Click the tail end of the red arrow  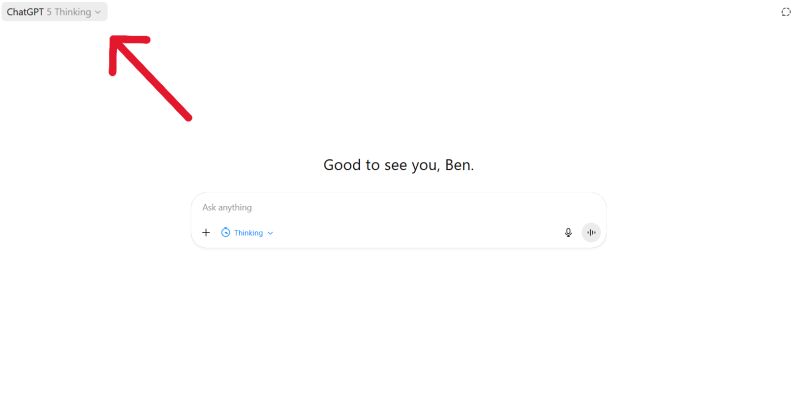point(188,117)
